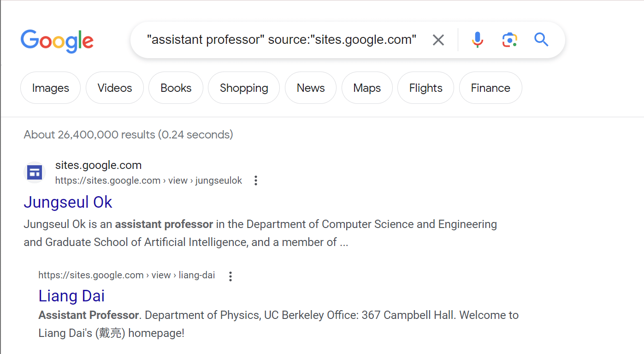Switch to the Videos tab

[114, 88]
